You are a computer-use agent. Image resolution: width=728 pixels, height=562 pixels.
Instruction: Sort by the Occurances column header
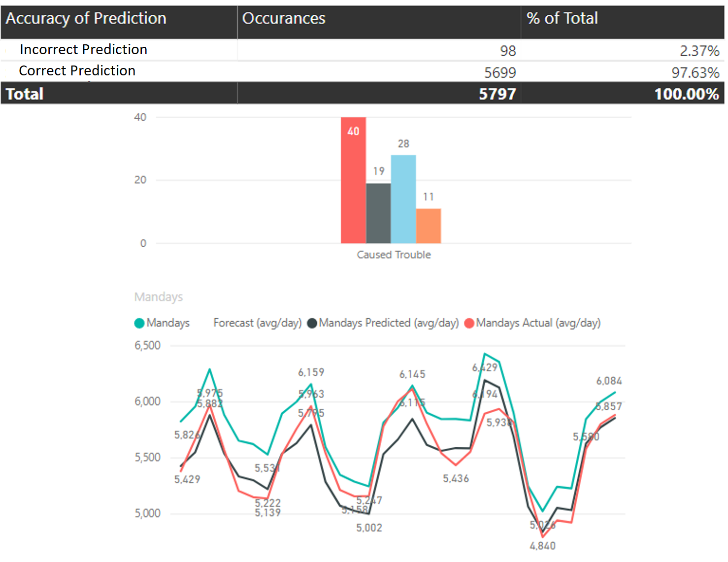(284, 19)
